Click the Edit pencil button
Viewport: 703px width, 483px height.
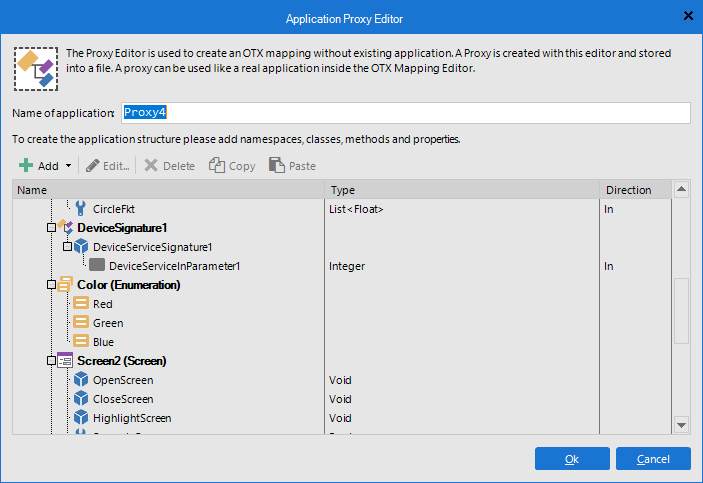pyautogui.click(x=108, y=165)
